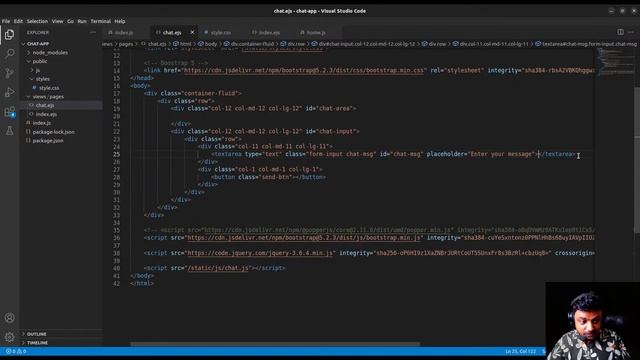Click the bootstrap.min.css link on line 14

pos(304,70)
